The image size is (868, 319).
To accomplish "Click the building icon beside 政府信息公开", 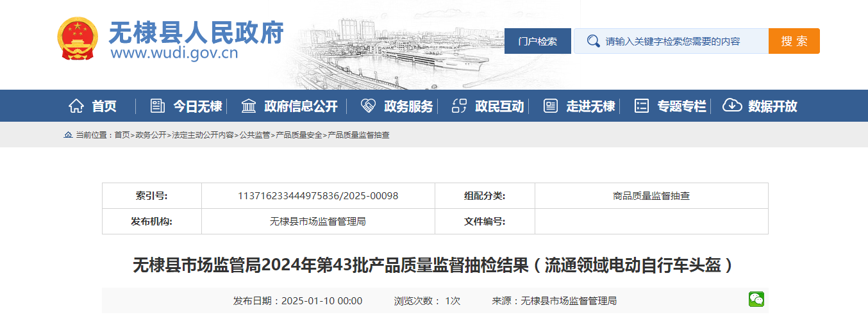I will [248, 106].
